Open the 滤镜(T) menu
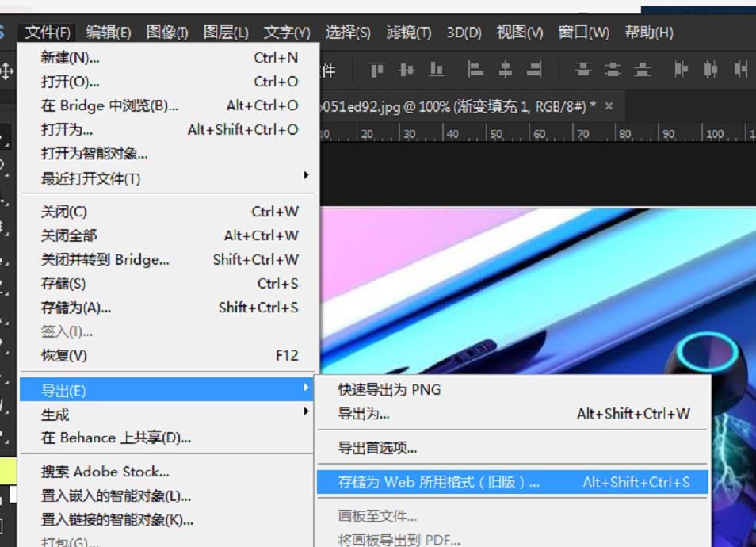 point(409,33)
